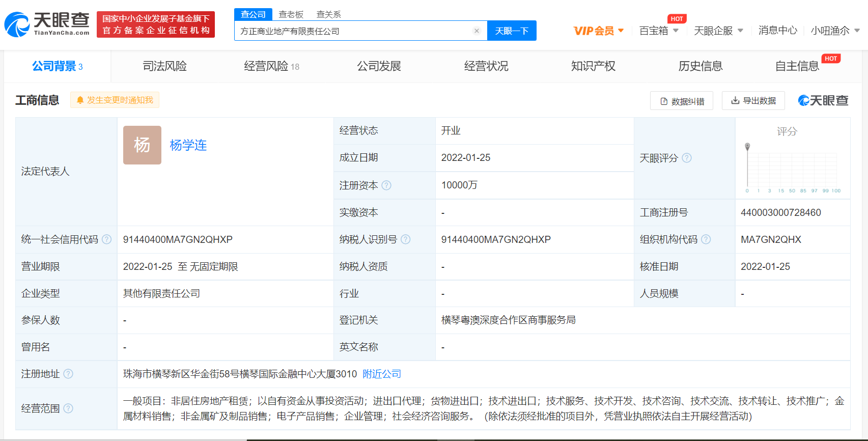This screenshot has height=441, width=868.
Task: Click the 天眼评分 score chart
Action: point(792,168)
